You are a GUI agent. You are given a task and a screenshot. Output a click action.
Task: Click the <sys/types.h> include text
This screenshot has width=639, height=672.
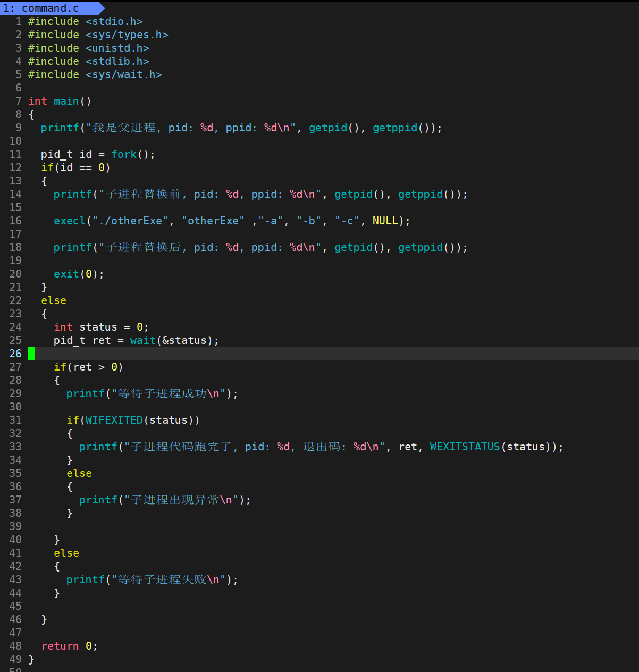(x=127, y=35)
